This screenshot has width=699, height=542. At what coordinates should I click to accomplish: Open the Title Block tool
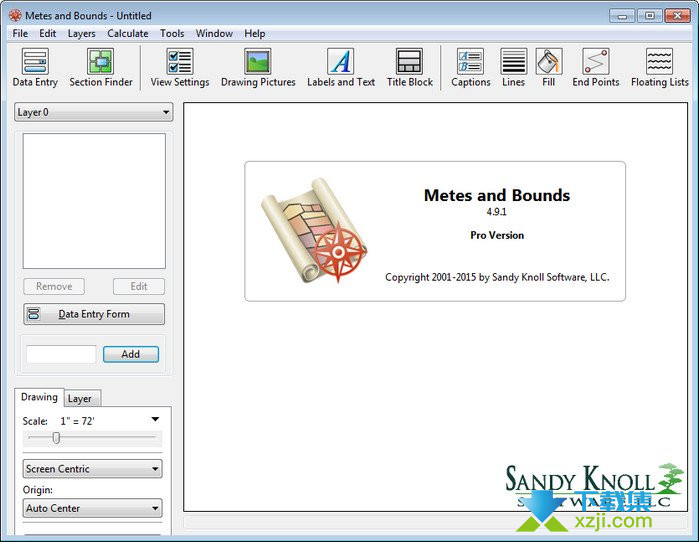point(409,62)
